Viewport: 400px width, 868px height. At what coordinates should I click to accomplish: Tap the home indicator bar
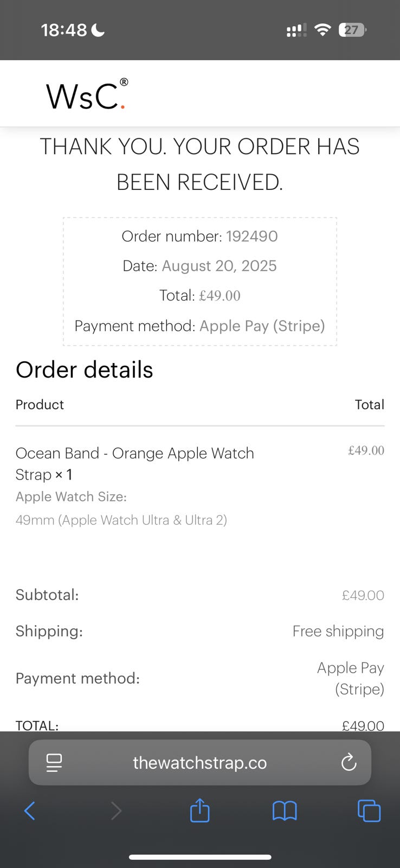200,857
